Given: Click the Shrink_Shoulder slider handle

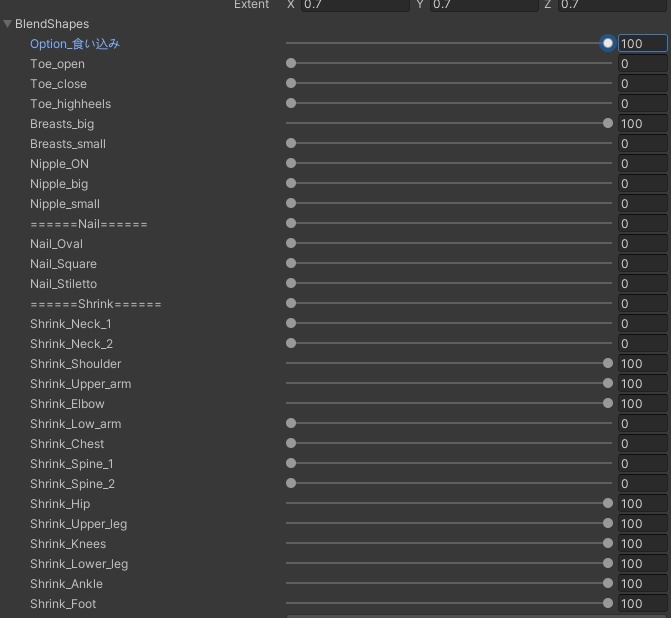Looking at the screenshot, I should tap(608, 364).
